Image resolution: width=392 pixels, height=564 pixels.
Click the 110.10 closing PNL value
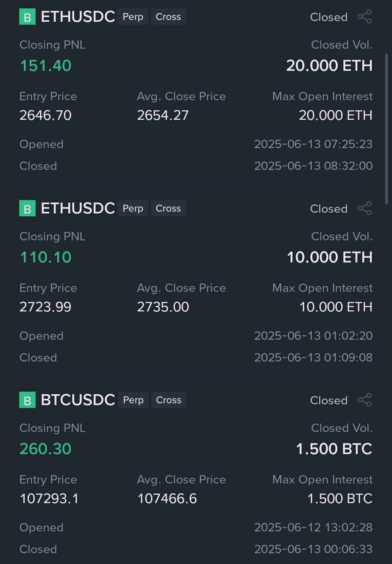45,257
